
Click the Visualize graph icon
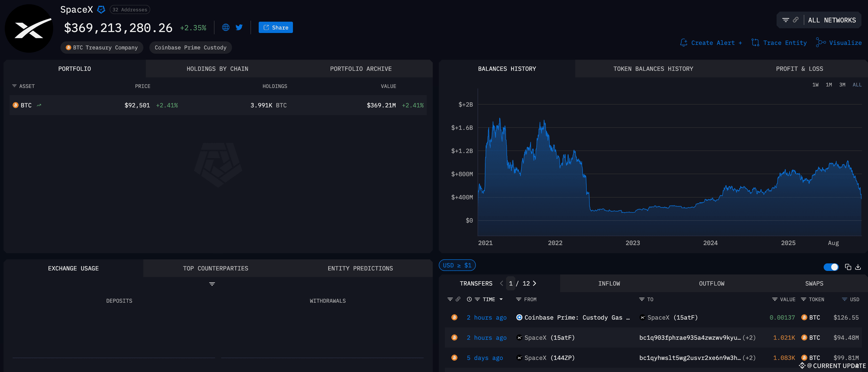coord(820,43)
